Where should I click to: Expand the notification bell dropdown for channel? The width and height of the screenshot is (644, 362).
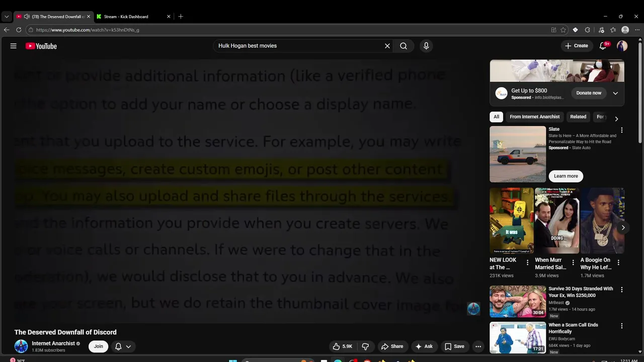[128, 346]
